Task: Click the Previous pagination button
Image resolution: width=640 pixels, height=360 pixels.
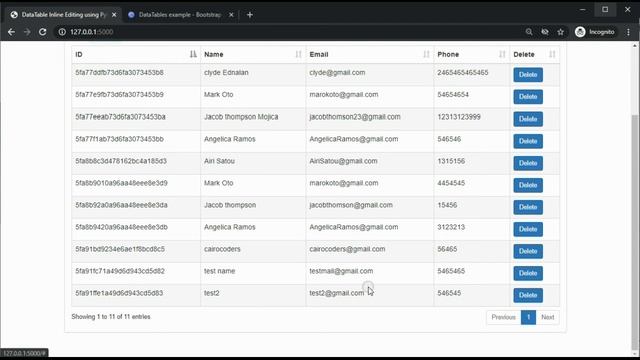Action: (x=503, y=317)
